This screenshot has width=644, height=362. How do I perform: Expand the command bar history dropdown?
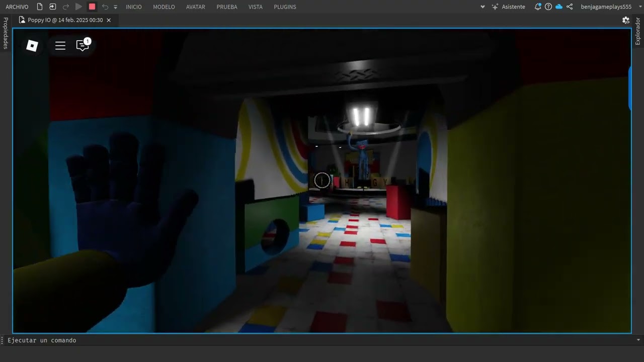click(638, 340)
